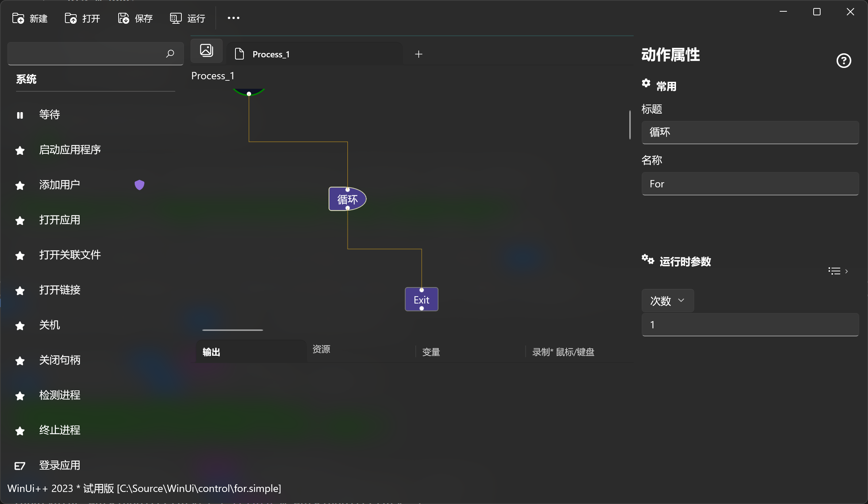Select the 循环 loop node on canvas
This screenshot has width=868, height=504.
click(x=347, y=199)
